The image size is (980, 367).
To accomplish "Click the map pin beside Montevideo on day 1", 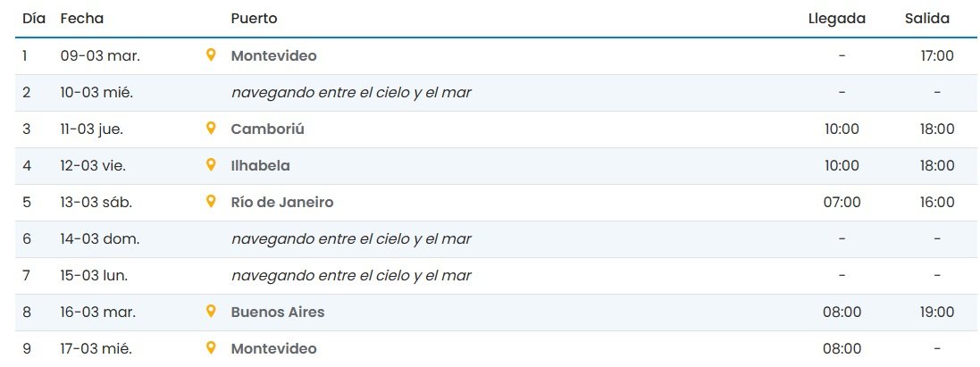I will [211, 55].
